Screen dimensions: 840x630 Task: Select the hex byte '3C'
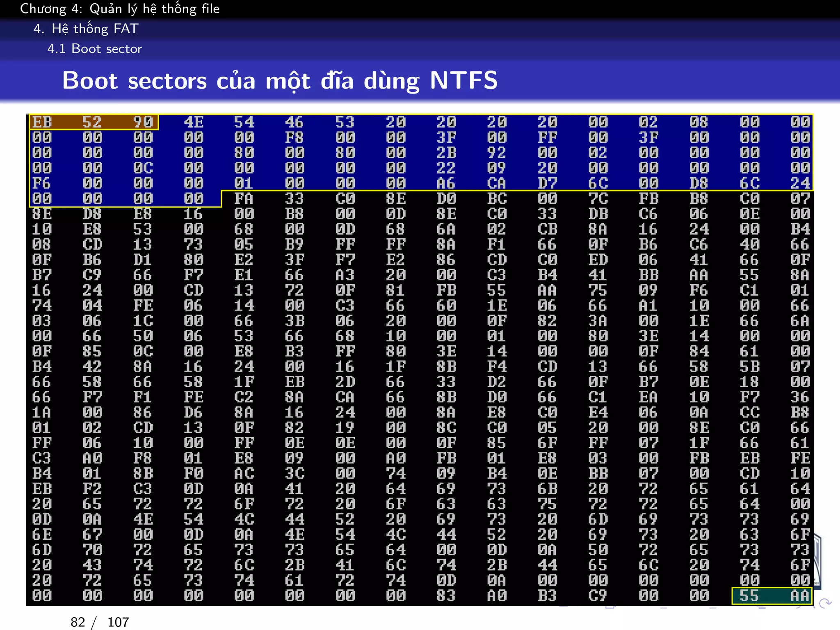(294, 474)
